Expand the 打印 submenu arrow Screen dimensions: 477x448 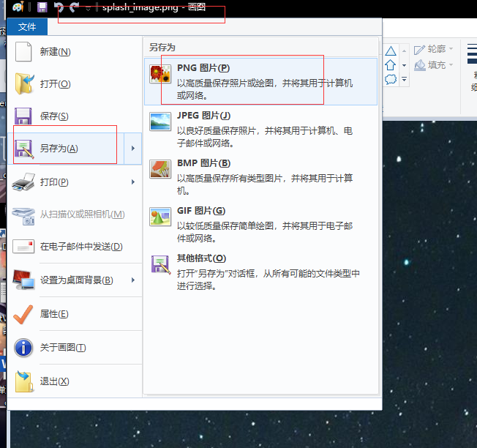[x=133, y=182]
